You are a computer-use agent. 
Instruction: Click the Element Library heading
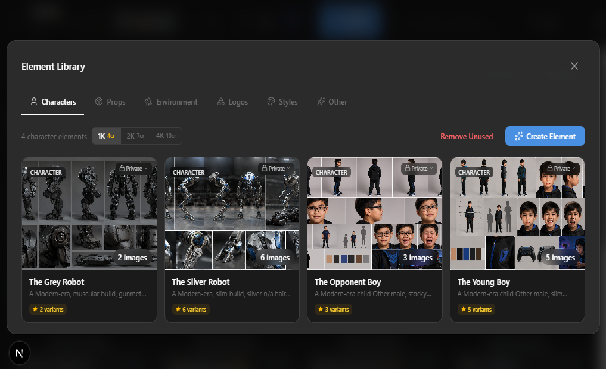pyautogui.click(x=53, y=66)
